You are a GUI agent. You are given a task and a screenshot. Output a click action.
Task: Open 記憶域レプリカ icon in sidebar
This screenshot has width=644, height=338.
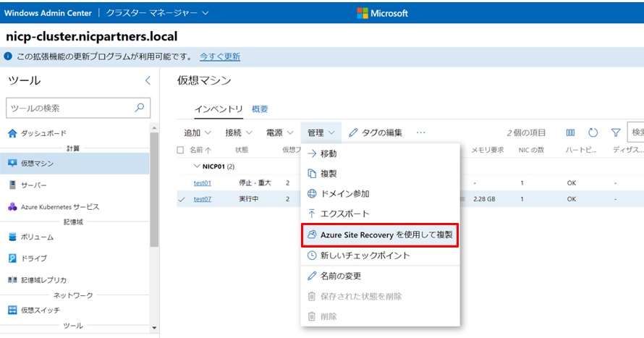coord(12,280)
